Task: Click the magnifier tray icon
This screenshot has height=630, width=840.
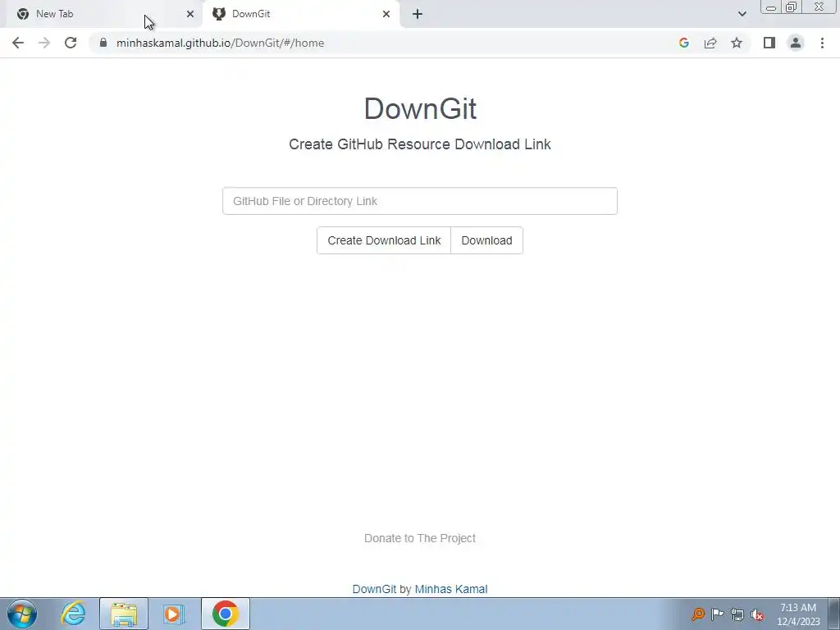Action: coord(697,614)
